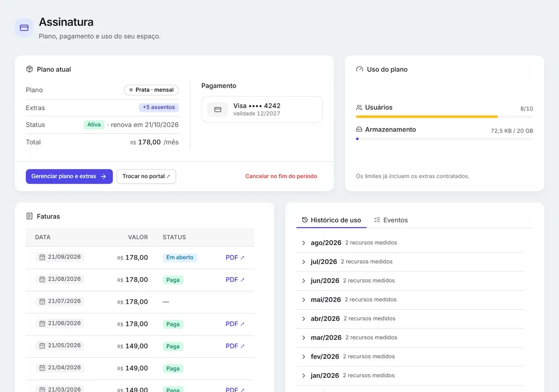Click calendar icon for 21/07/2026 invoice
Viewport: 559px width, 392px height.
click(42, 301)
